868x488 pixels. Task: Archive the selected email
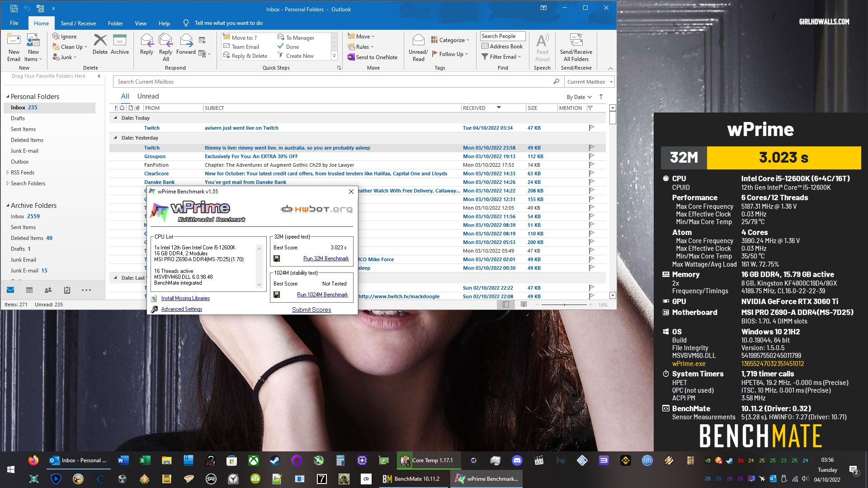pos(120,44)
